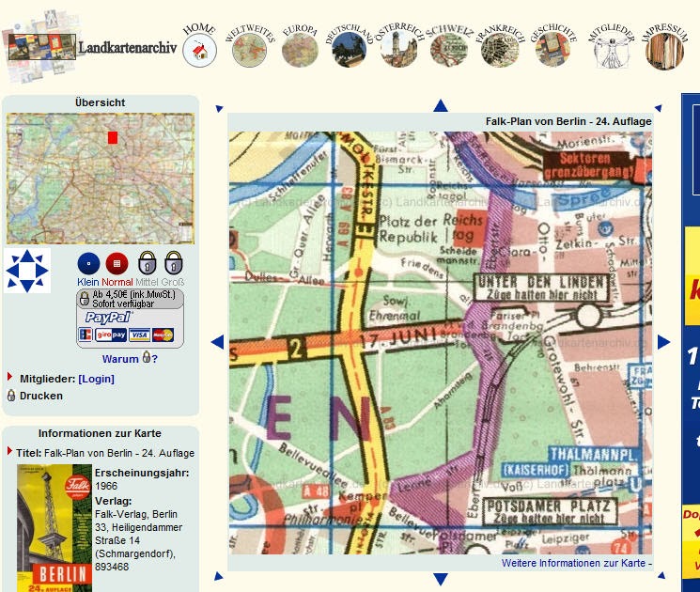The width and height of the screenshot is (700, 592).
Task: Click the VISA card logo
Action: 139,335
